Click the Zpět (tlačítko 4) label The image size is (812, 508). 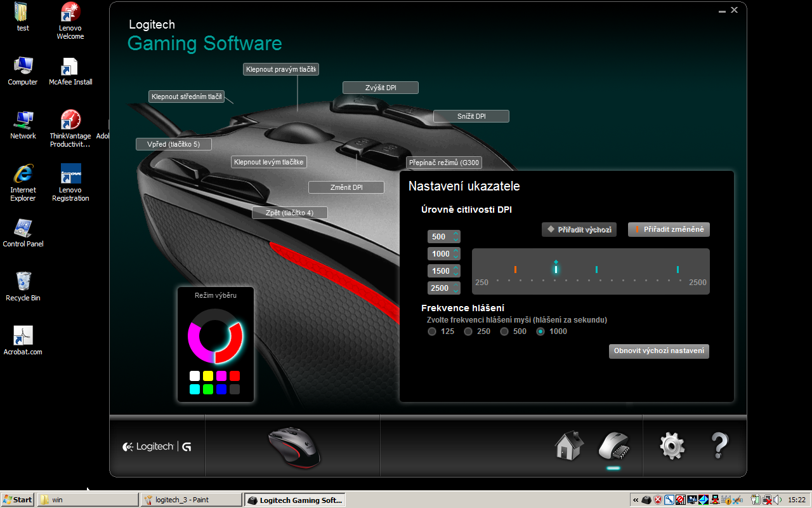[290, 213]
